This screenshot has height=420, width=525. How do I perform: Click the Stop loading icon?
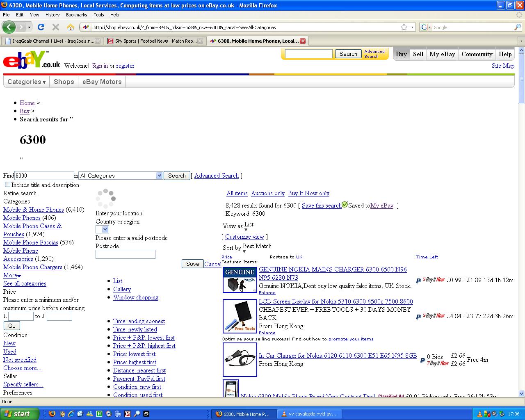(x=56, y=27)
